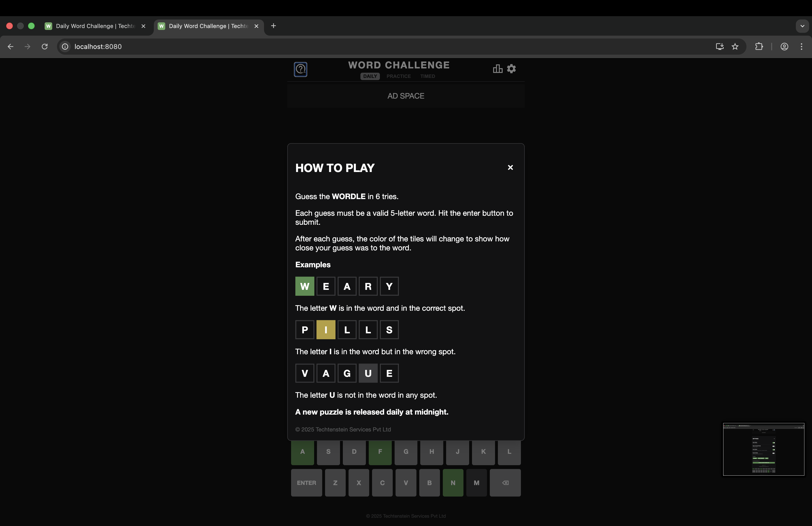Reload the page
Image resolution: width=812 pixels, height=526 pixels.
pos(45,47)
